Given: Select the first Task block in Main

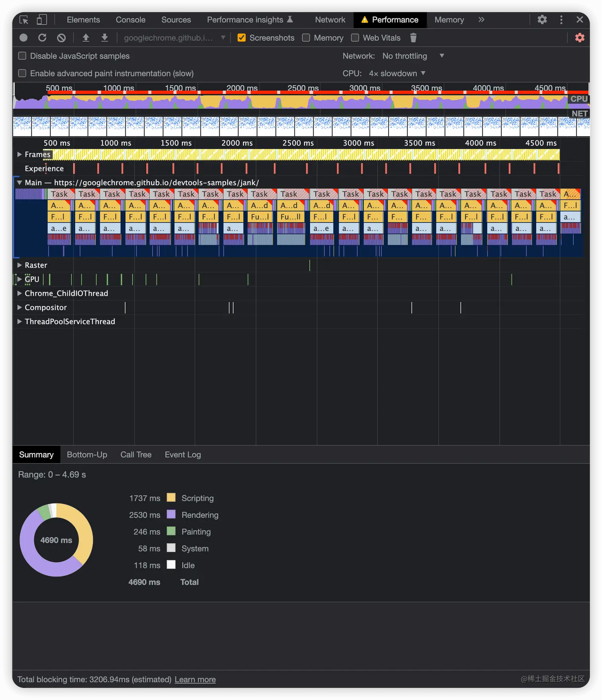Looking at the screenshot, I should point(61,194).
